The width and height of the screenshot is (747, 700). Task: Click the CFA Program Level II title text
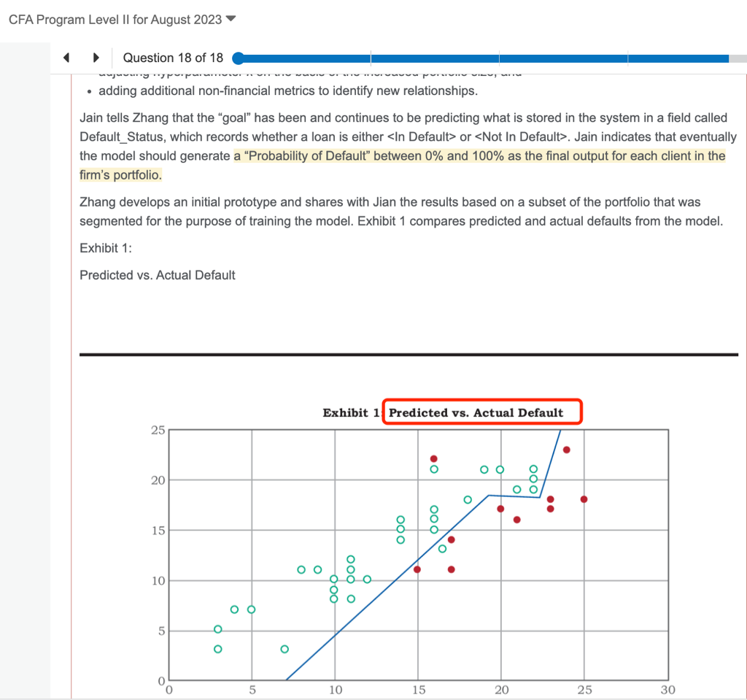tap(115, 20)
